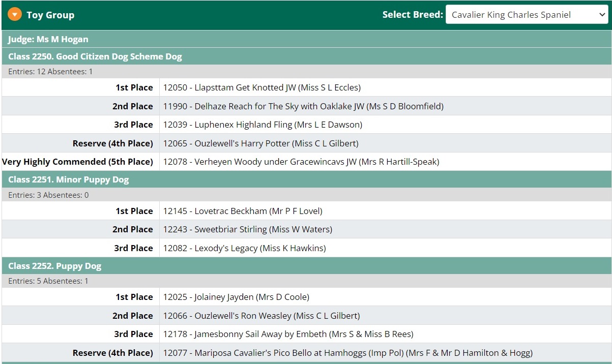This screenshot has width=612, height=364.
Task: Click Ouzlewell's Ron Weasley entry
Action: 261,316
